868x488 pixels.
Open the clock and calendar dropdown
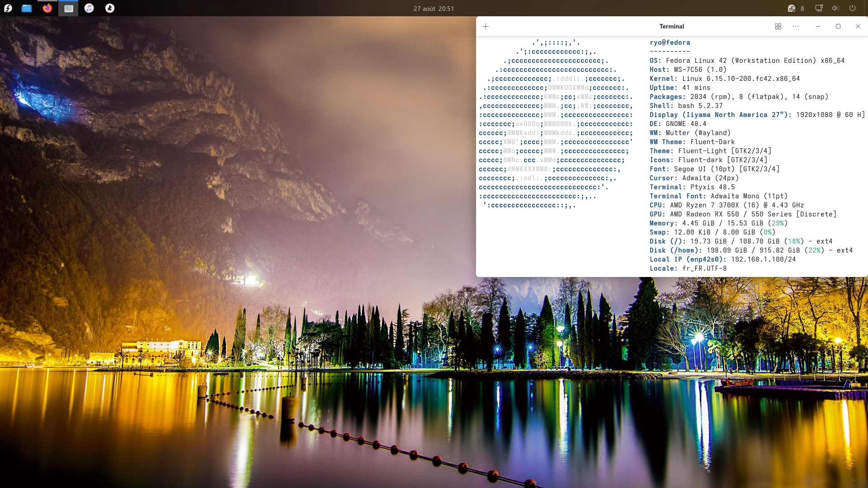coord(434,9)
